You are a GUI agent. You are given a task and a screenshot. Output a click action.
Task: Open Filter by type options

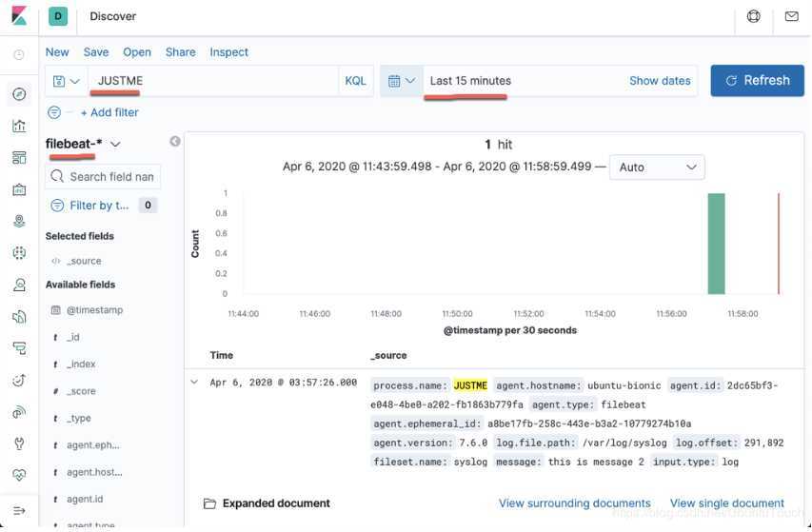[x=103, y=206]
